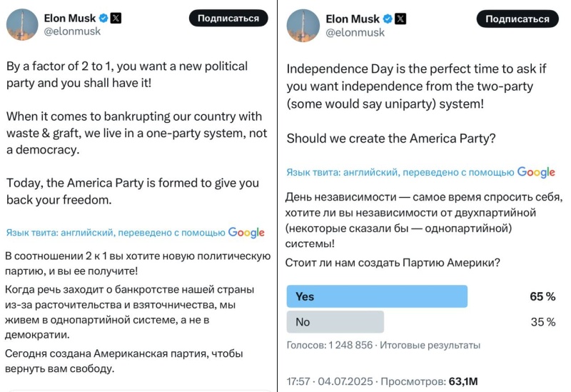Click X affiliation icon in left tweet
Viewport: 571px width, 392px height.
pos(116,19)
